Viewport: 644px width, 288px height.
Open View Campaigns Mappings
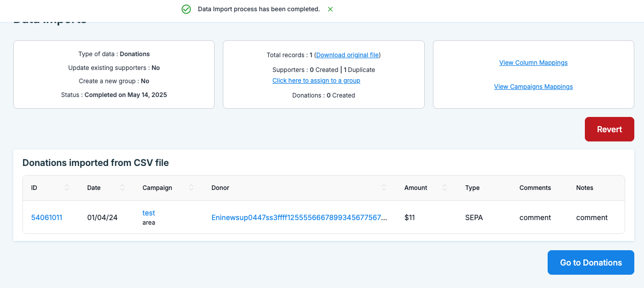pos(533,87)
